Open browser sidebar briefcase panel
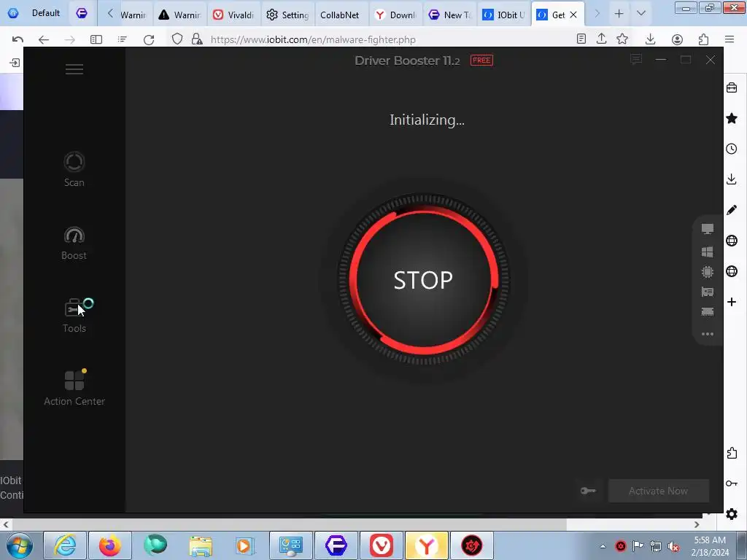The image size is (747, 560). coord(732,87)
